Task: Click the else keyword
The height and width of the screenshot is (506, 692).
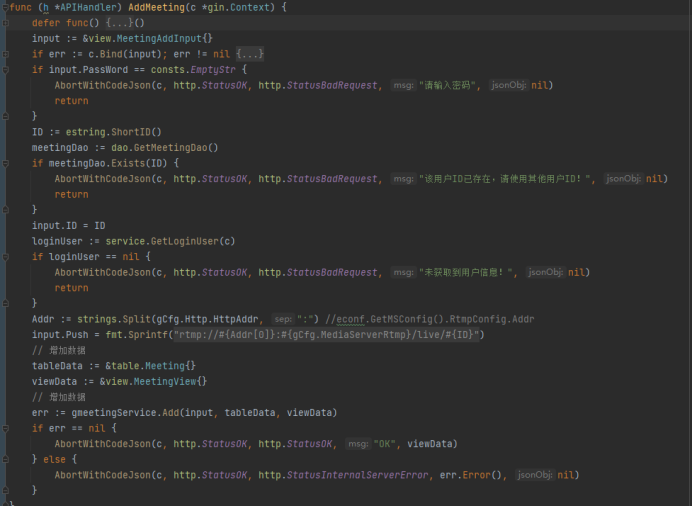Action: pyautogui.click(x=54, y=460)
